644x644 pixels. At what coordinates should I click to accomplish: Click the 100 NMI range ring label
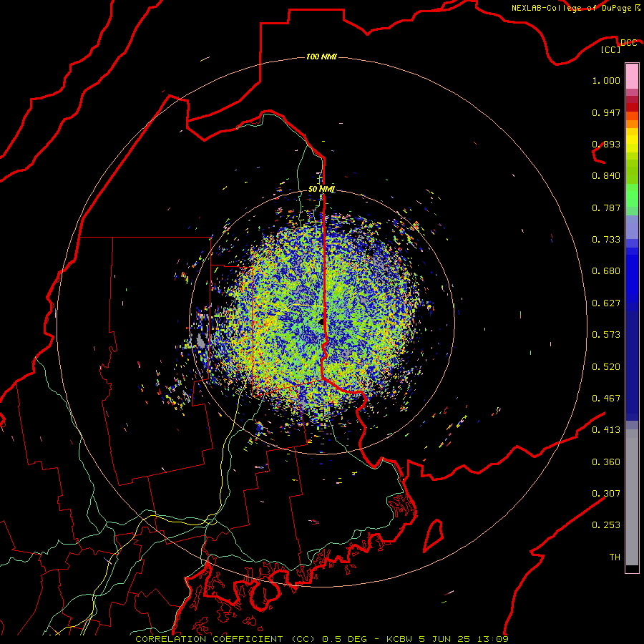pyautogui.click(x=321, y=57)
